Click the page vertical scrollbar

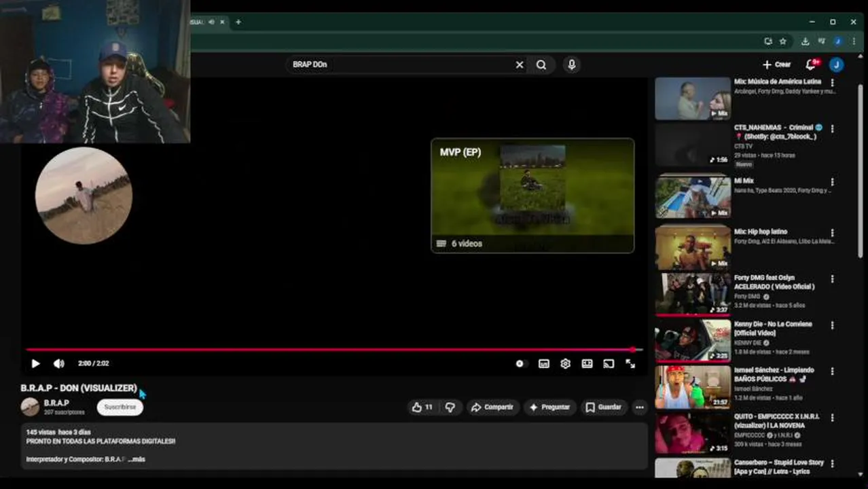(861, 170)
